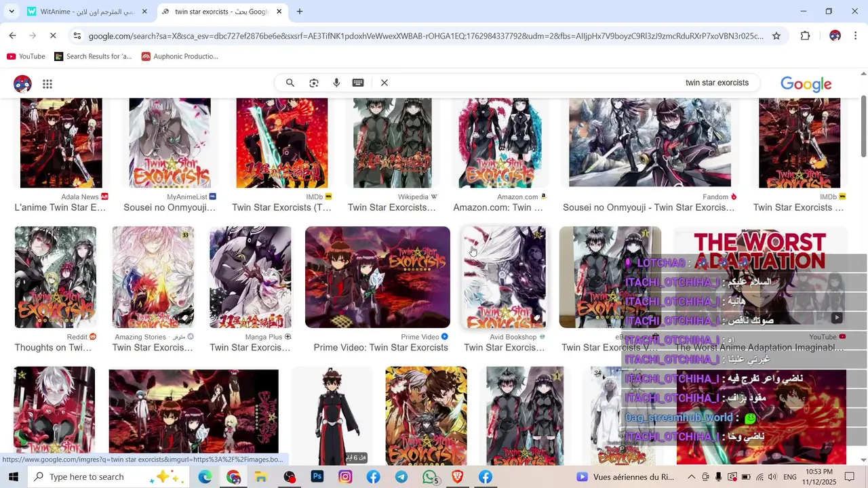The image size is (868, 488).
Task: Open the Adala News image result
Action: coord(61,143)
